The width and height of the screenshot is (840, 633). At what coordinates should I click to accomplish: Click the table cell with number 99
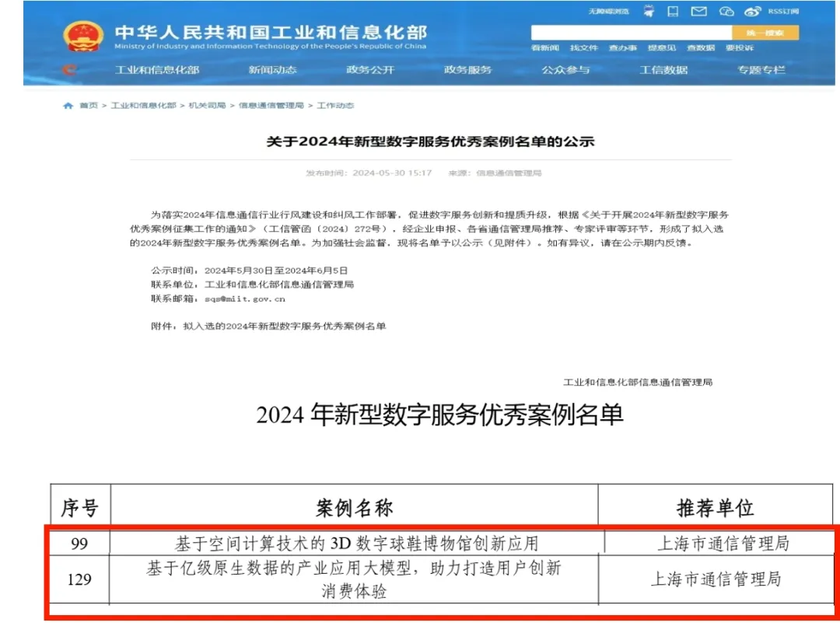pyautogui.click(x=79, y=544)
